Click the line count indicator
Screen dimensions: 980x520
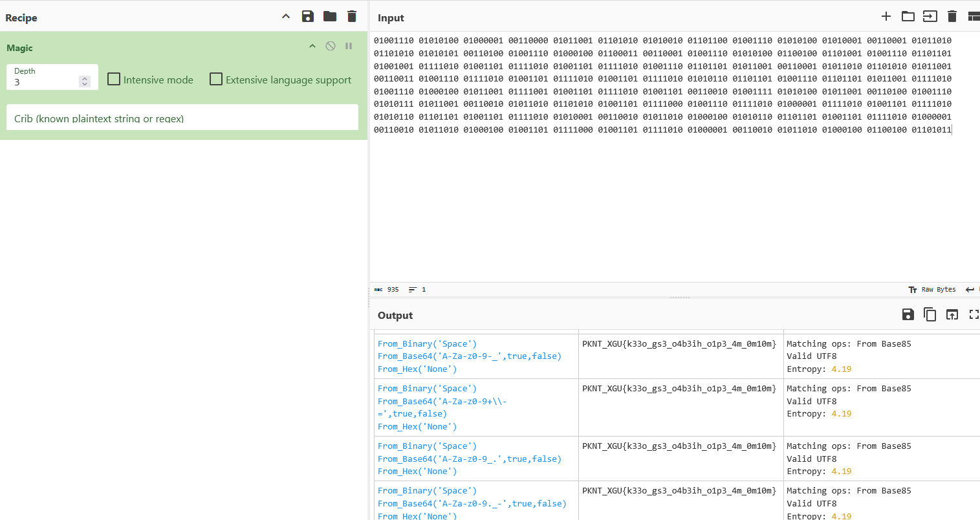[x=417, y=290]
